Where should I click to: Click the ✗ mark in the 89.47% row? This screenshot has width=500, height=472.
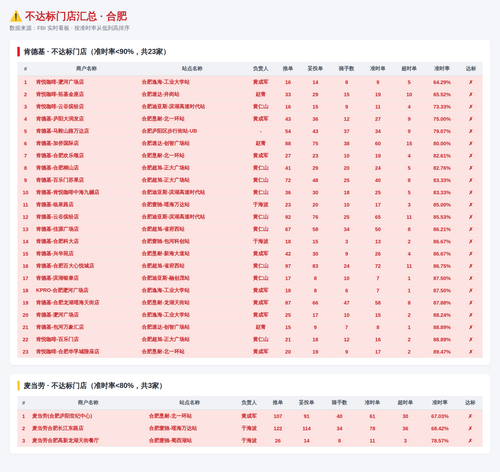coord(471,352)
